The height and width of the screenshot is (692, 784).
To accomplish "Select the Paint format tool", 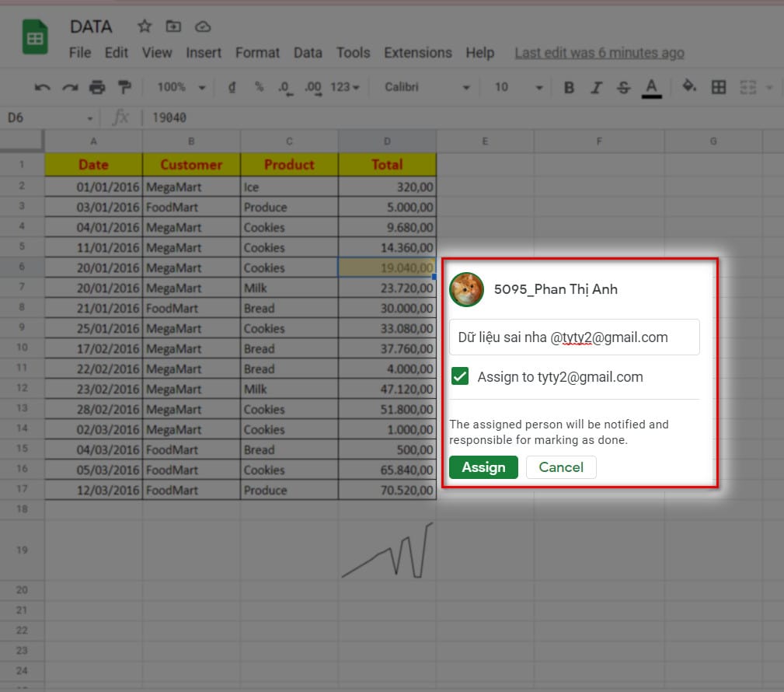I will tap(123, 87).
